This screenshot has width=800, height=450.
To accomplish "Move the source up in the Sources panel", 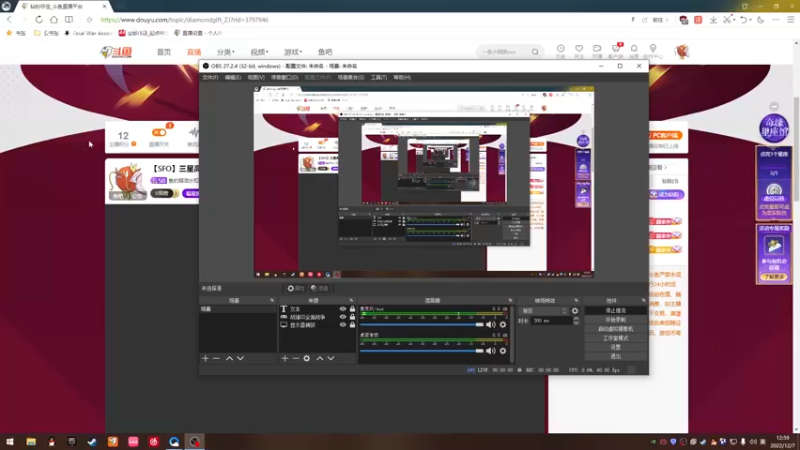I will pyautogui.click(x=320, y=359).
